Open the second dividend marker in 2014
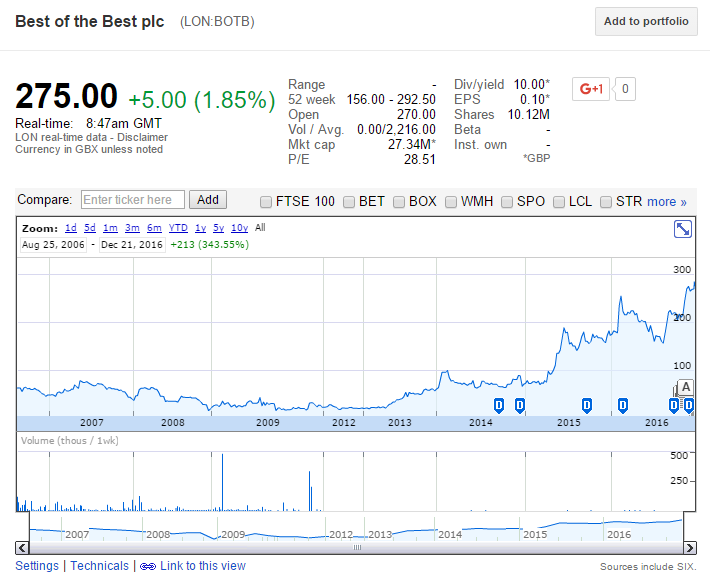This screenshot has height=582, width=710. [x=520, y=405]
